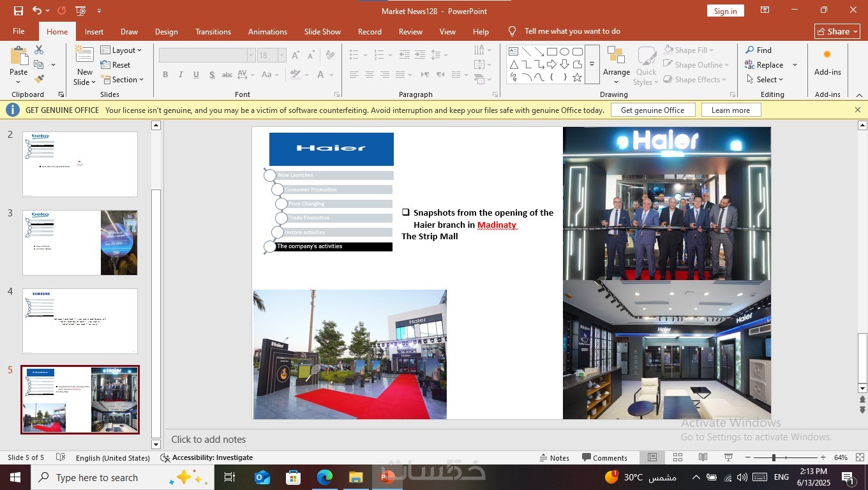Clear all formatting icon
This screenshot has height=490, width=868.
tap(331, 56)
